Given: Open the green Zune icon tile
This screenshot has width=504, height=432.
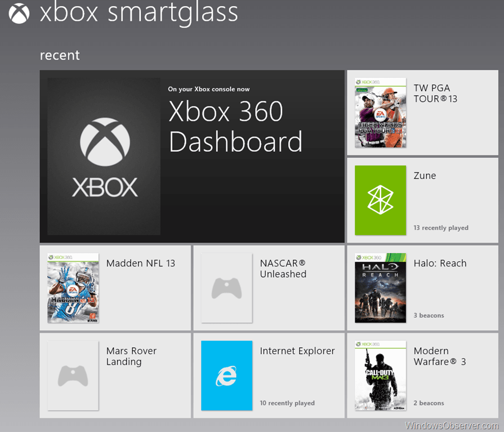Looking at the screenshot, I should point(380,200).
